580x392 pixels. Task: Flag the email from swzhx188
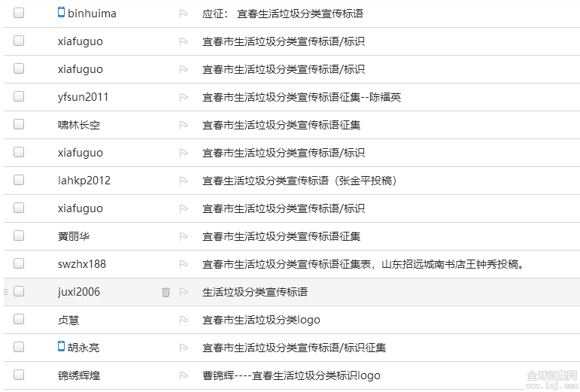coord(184,264)
